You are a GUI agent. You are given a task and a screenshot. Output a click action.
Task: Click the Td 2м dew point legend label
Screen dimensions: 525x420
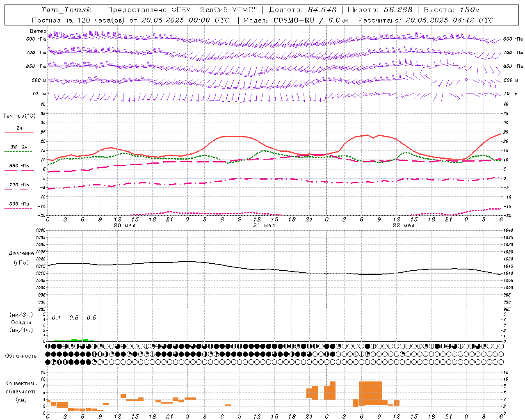click(19, 147)
